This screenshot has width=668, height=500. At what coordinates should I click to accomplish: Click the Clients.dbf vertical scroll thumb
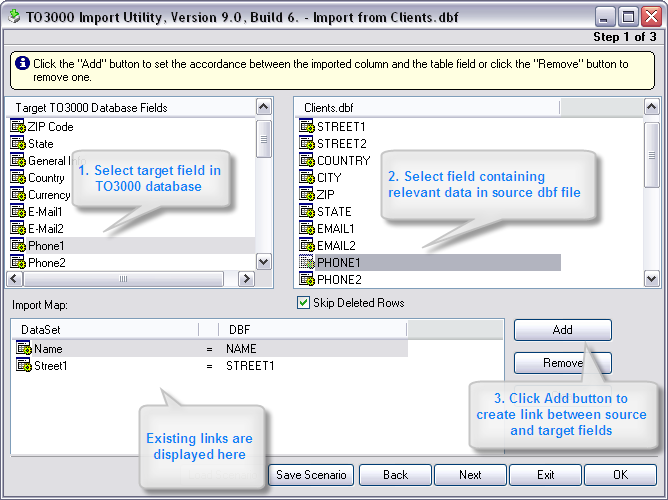coord(651,155)
